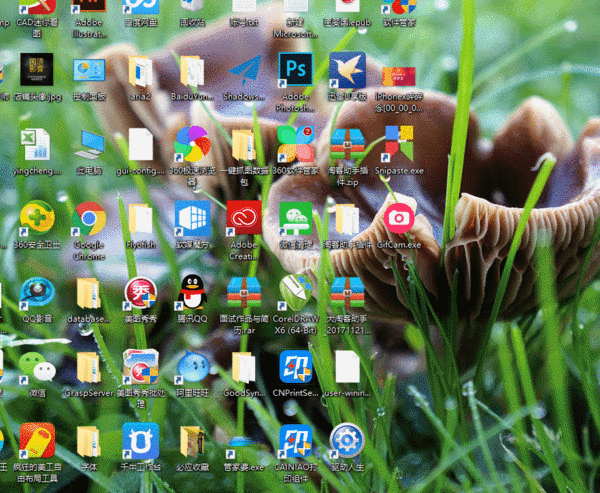Screen dimensions: 600x493
Task: Open the 百度网盘 shortcut
Action: 140,7
